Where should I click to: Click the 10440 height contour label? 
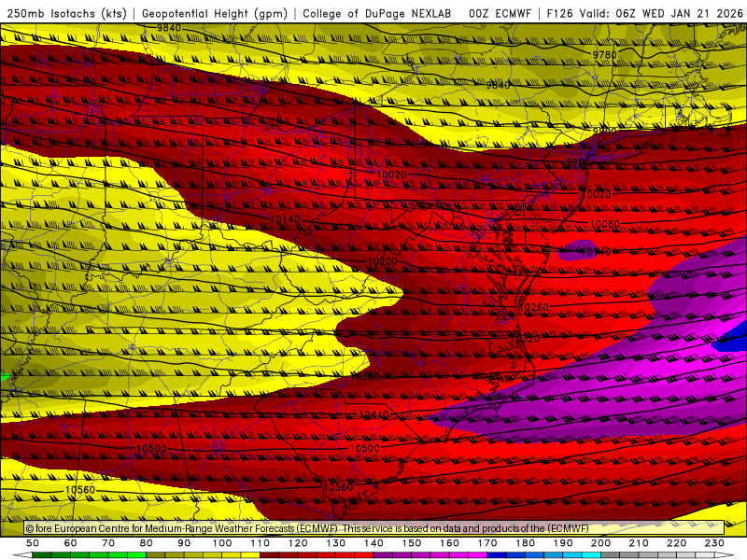click(374, 414)
